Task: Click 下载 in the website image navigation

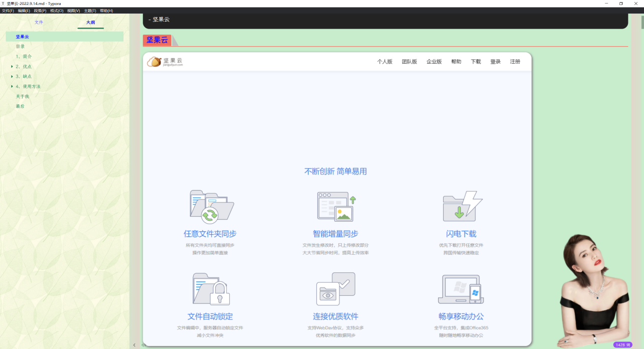Action: pyautogui.click(x=476, y=62)
